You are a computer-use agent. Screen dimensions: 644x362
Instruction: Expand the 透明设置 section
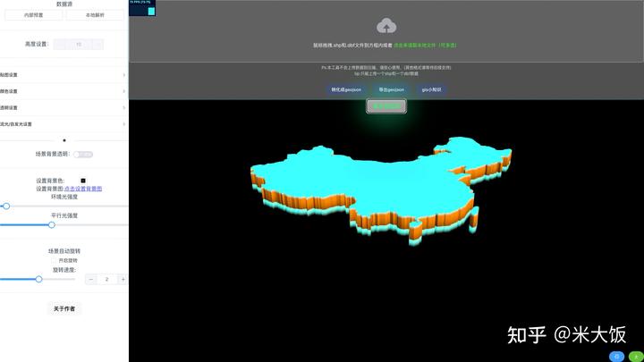coord(63,107)
